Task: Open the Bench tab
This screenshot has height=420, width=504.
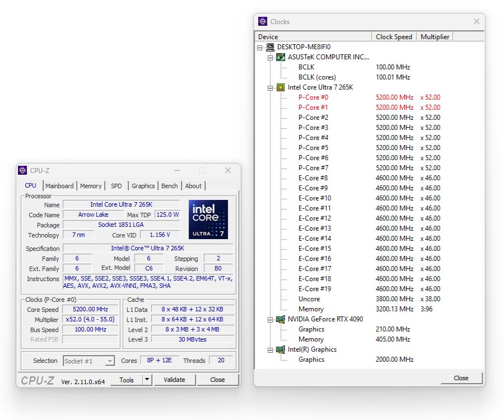Action: click(x=169, y=186)
